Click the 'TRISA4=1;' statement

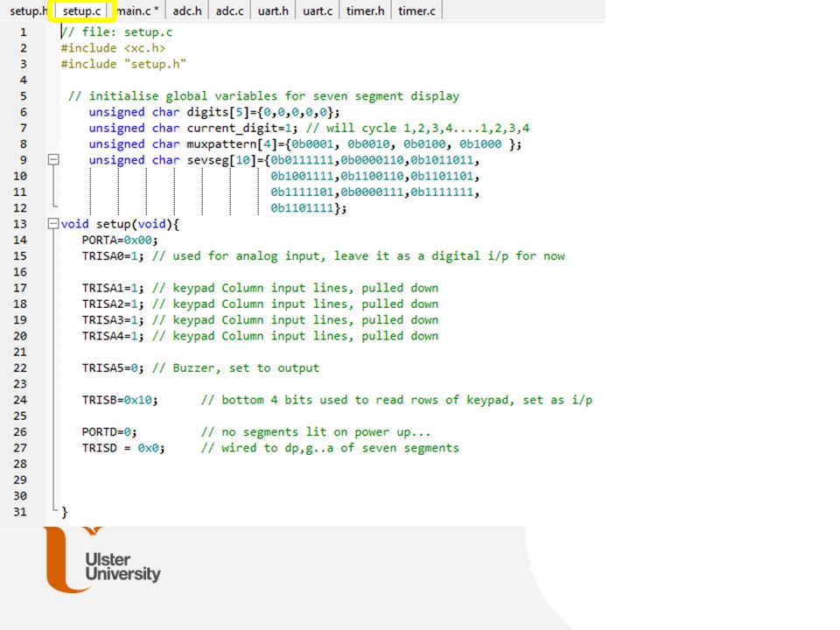pos(113,336)
